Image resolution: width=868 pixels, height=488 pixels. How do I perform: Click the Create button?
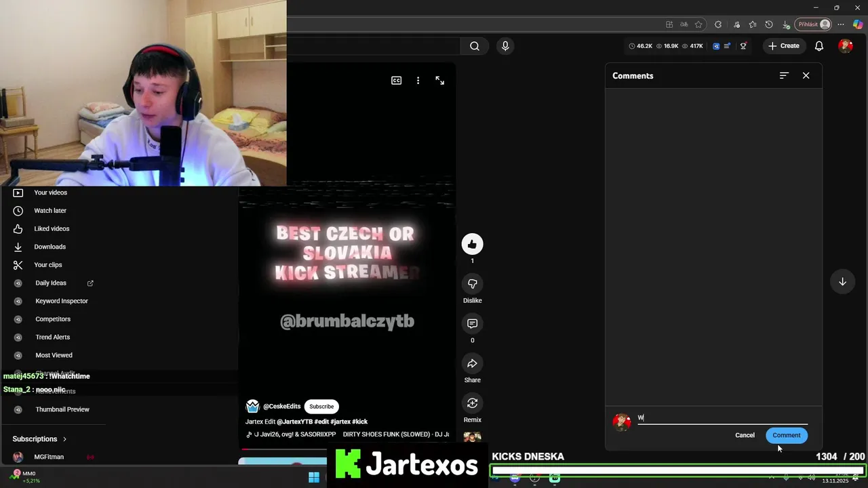point(784,46)
